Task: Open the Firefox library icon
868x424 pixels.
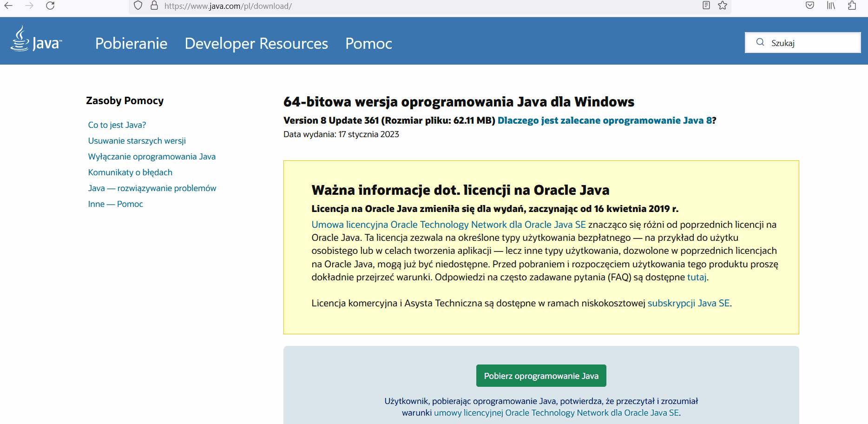Action: 831,6
